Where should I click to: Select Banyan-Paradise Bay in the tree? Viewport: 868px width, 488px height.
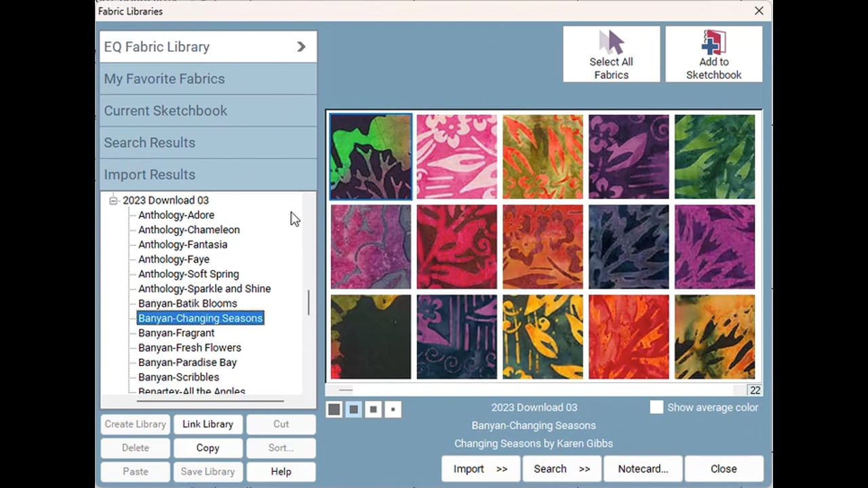[187, 363]
